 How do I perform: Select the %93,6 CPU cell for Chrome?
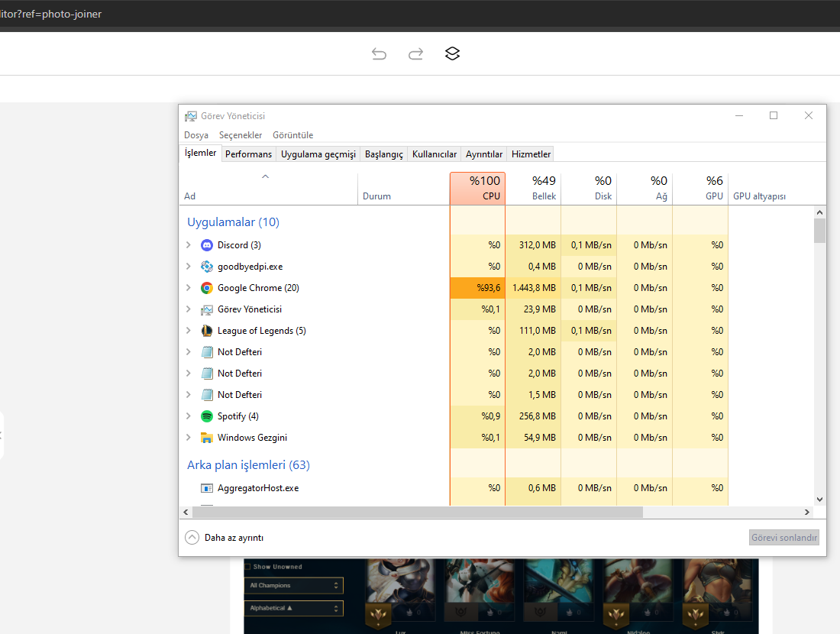(x=478, y=288)
